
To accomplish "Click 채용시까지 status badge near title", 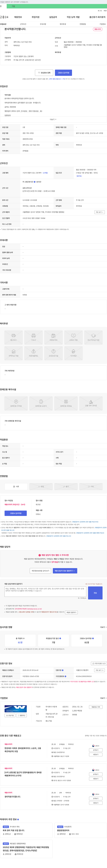I will click(x=98, y=29).
